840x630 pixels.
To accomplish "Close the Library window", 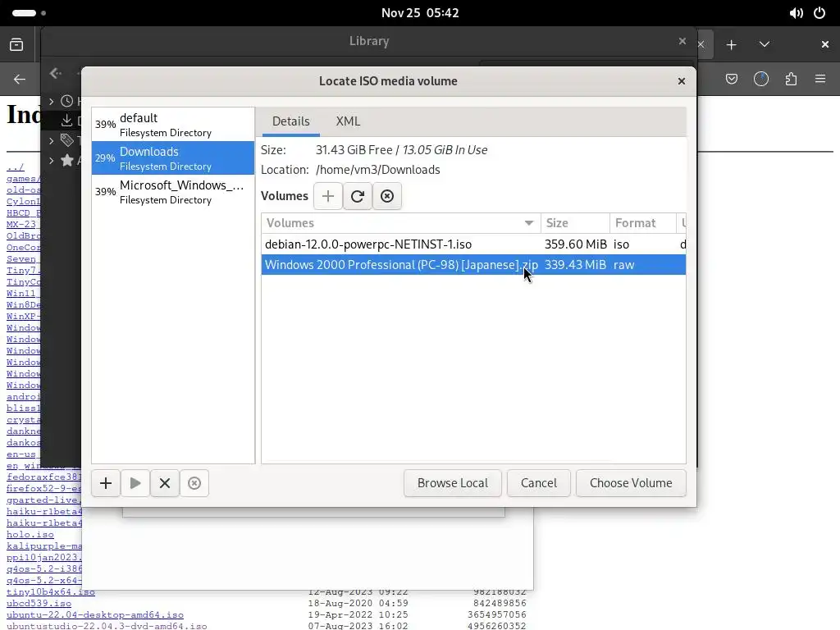I will (x=682, y=41).
